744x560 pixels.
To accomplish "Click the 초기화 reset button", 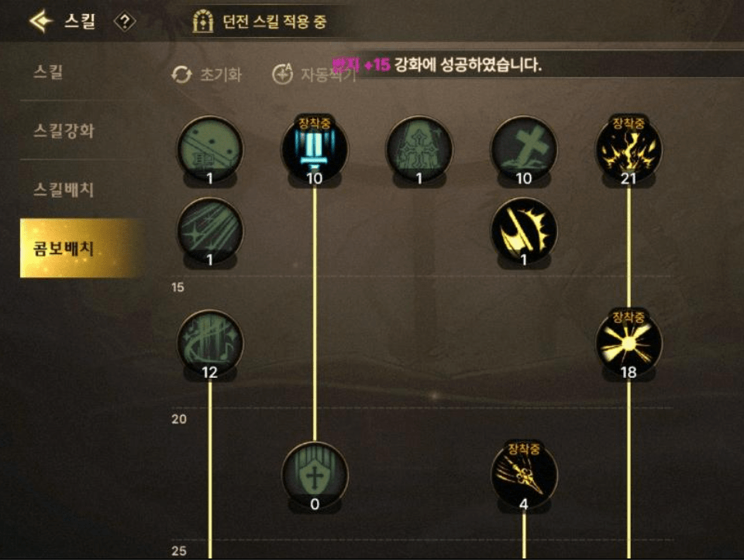I will [206, 74].
